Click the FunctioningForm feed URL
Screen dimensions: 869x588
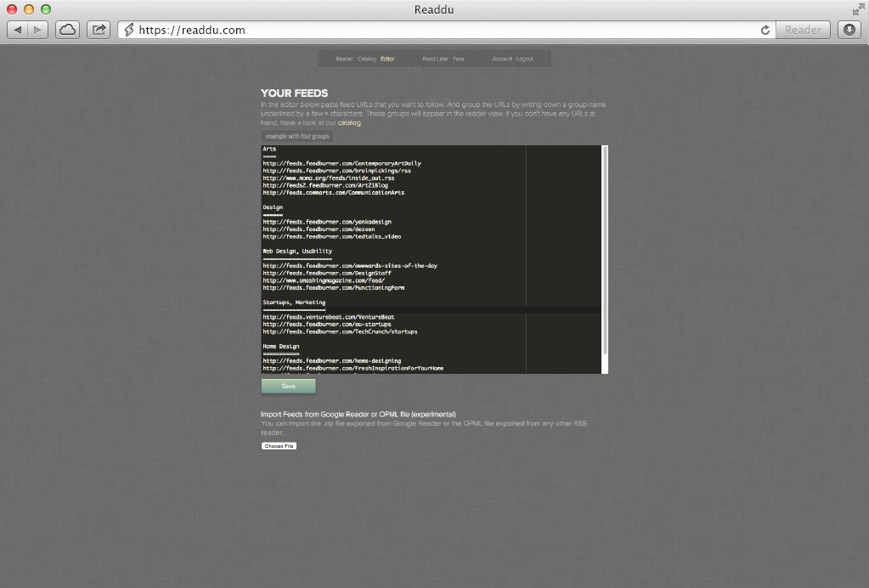click(334, 287)
